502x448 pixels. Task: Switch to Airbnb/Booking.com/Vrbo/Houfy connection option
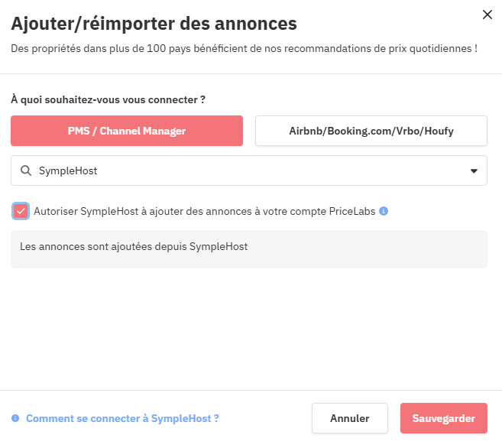(371, 131)
